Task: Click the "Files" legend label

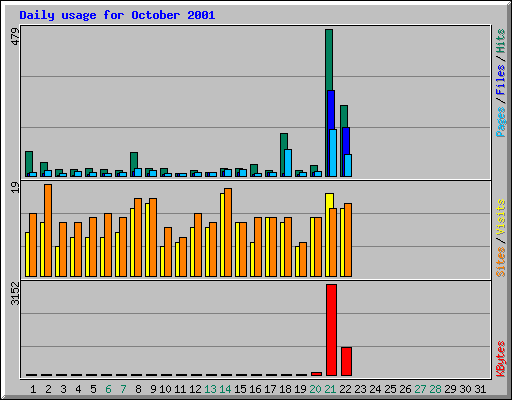Action: [x=500, y=80]
